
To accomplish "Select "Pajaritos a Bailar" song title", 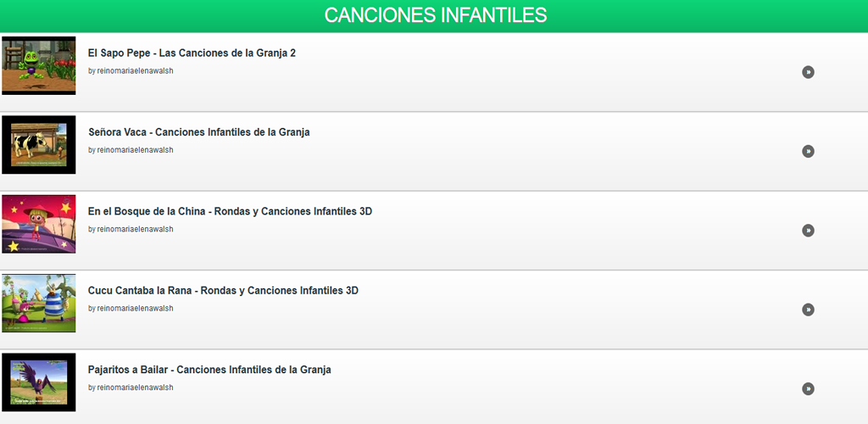I will pyautogui.click(x=209, y=370).
